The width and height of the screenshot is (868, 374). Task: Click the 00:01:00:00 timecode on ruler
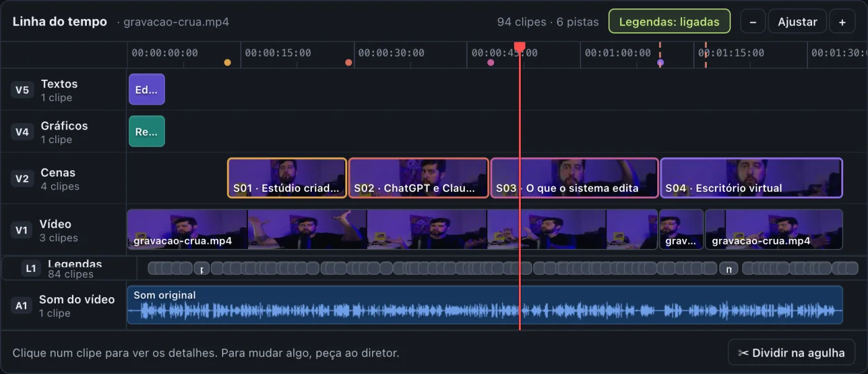click(618, 53)
